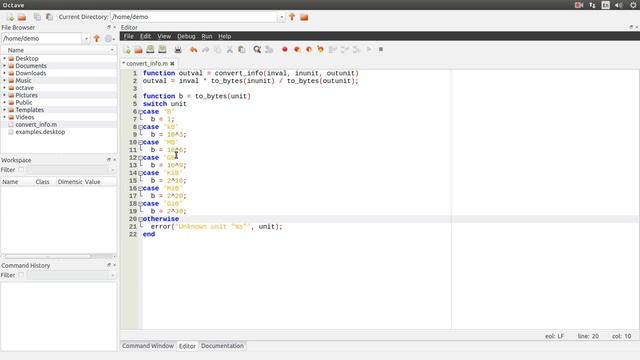Select convert_info.m in File Browser

coord(36,124)
